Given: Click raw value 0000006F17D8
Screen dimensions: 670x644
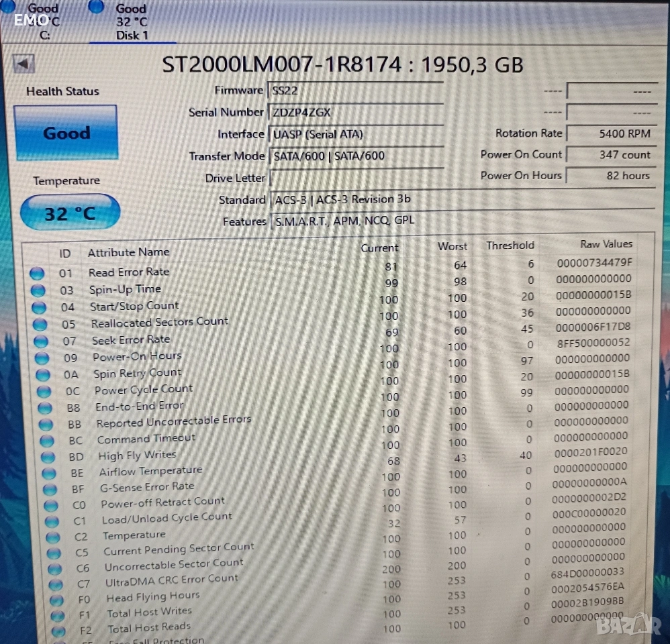Looking at the screenshot, I should click(593, 327).
